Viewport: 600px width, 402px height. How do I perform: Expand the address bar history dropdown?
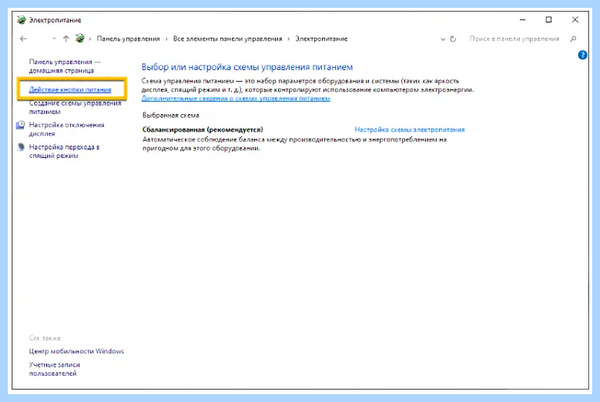point(443,39)
